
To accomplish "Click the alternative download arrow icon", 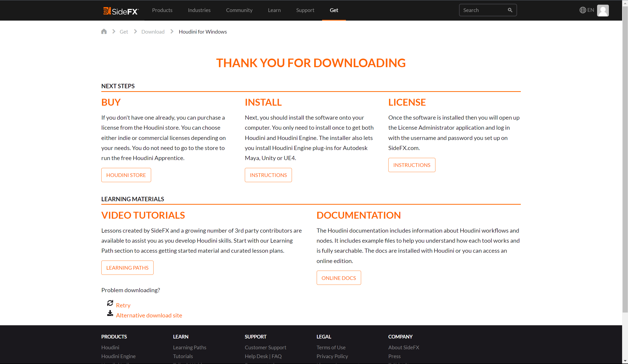I will pyautogui.click(x=110, y=313).
